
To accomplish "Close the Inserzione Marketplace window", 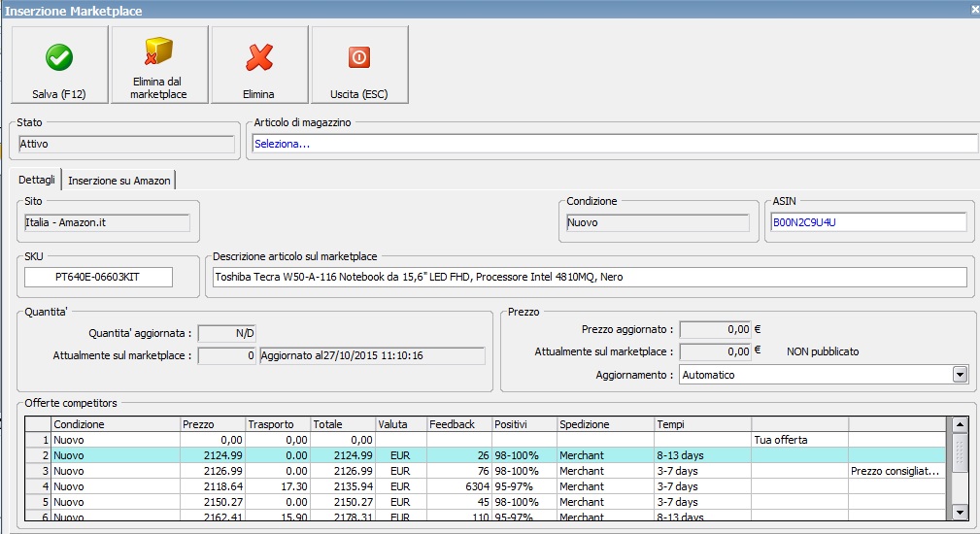I will [974, 9].
